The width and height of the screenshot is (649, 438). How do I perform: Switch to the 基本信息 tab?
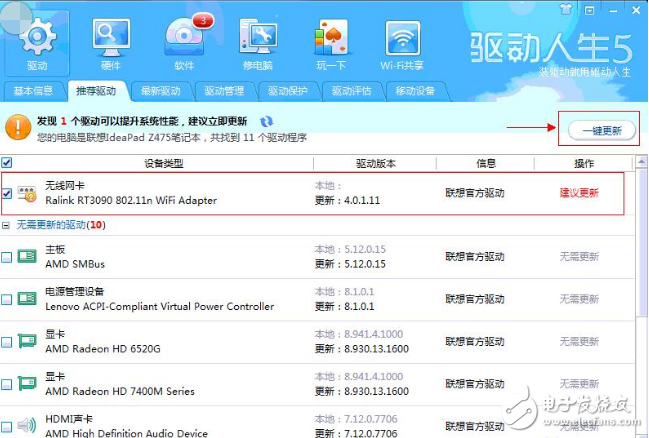[x=35, y=91]
